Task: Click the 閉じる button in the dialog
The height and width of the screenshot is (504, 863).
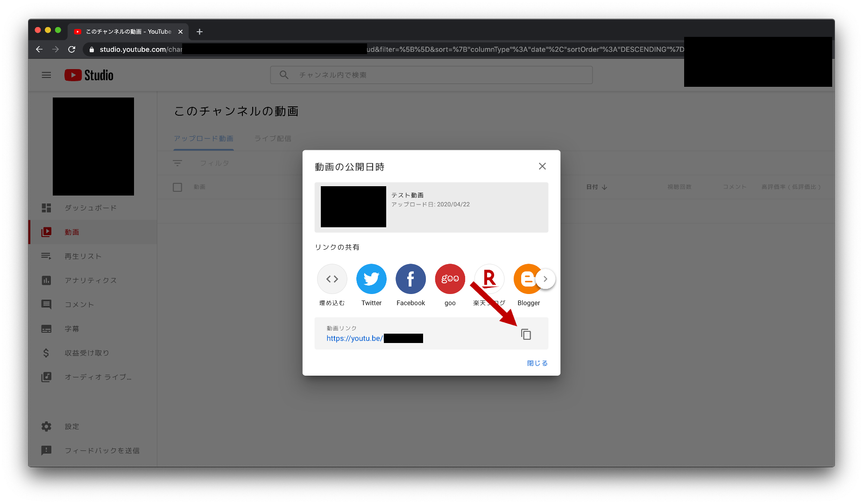Action: click(537, 363)
